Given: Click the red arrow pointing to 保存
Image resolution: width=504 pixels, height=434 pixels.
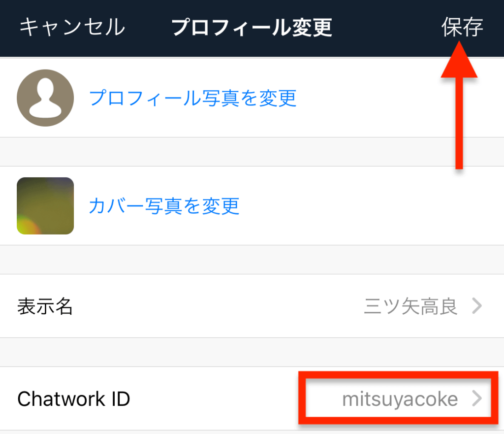Looking at the screenshot, I should tap(459, 105).
